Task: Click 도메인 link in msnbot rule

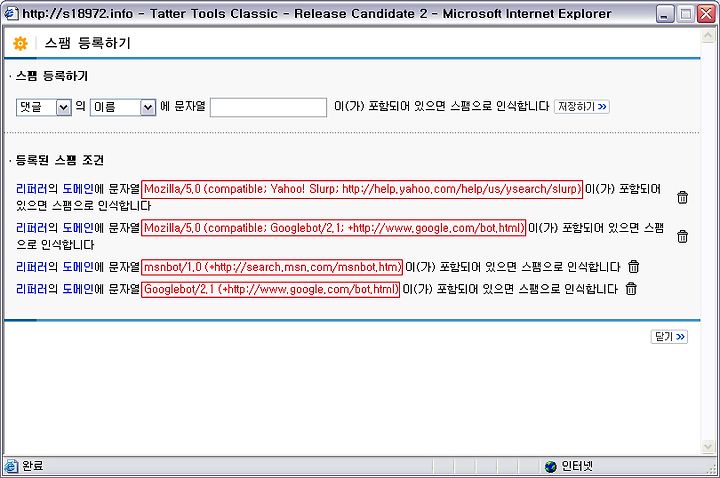Action: (x=78, y=266)
